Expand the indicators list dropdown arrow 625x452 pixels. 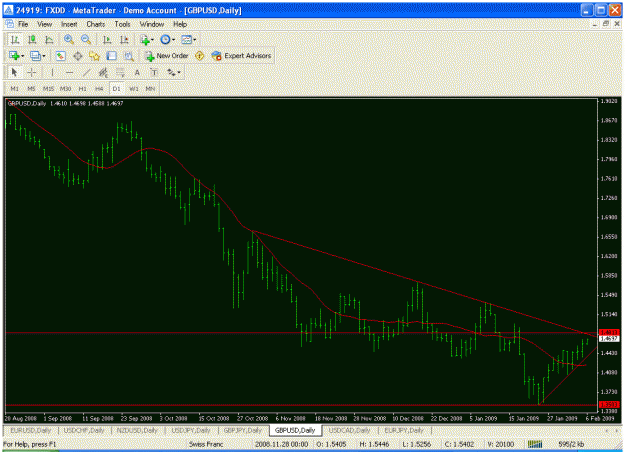152,40
